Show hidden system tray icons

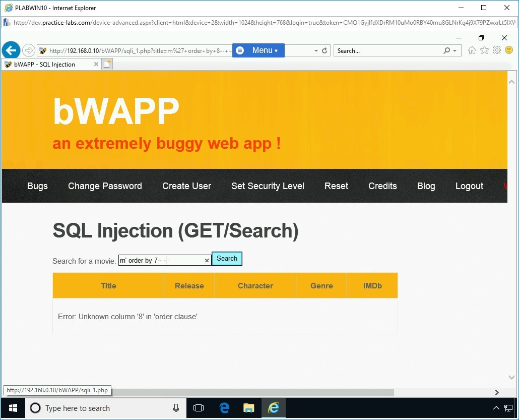point(496,408)
